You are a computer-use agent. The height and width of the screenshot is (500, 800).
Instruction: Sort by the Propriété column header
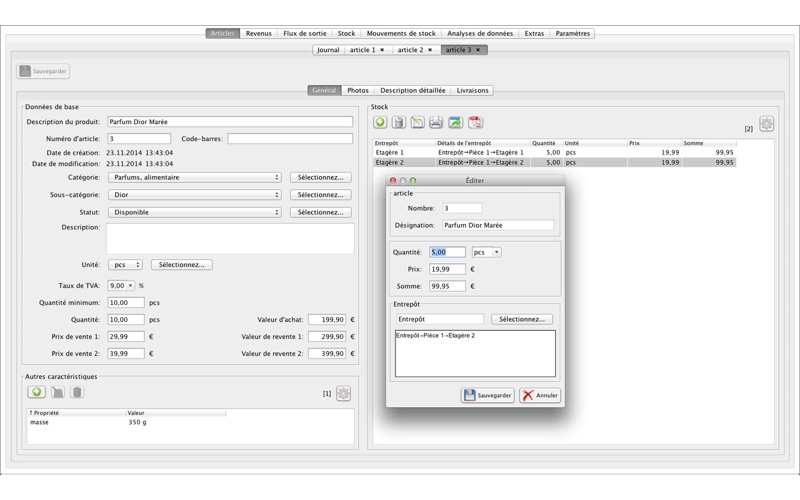(x=77, y=413)
